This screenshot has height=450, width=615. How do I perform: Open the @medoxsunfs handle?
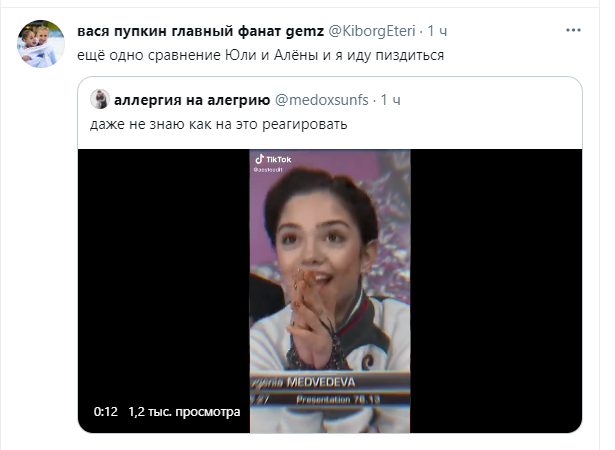[x=321, y=100]
